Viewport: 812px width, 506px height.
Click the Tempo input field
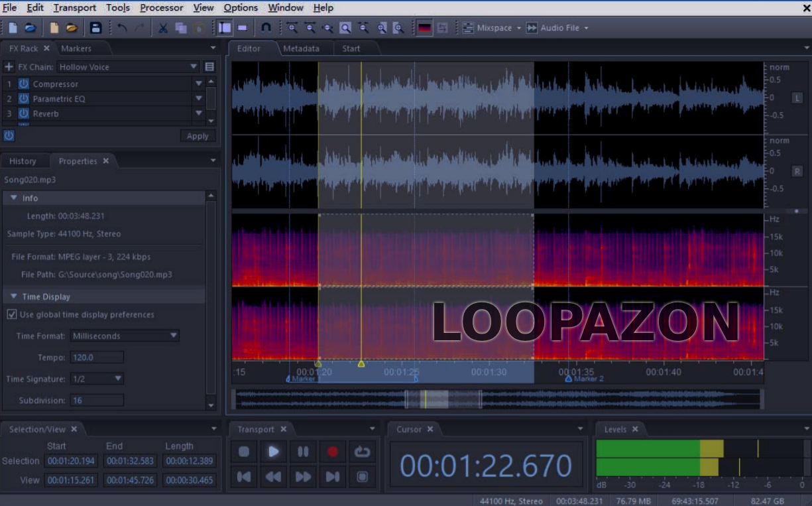[x=97, y=357]
